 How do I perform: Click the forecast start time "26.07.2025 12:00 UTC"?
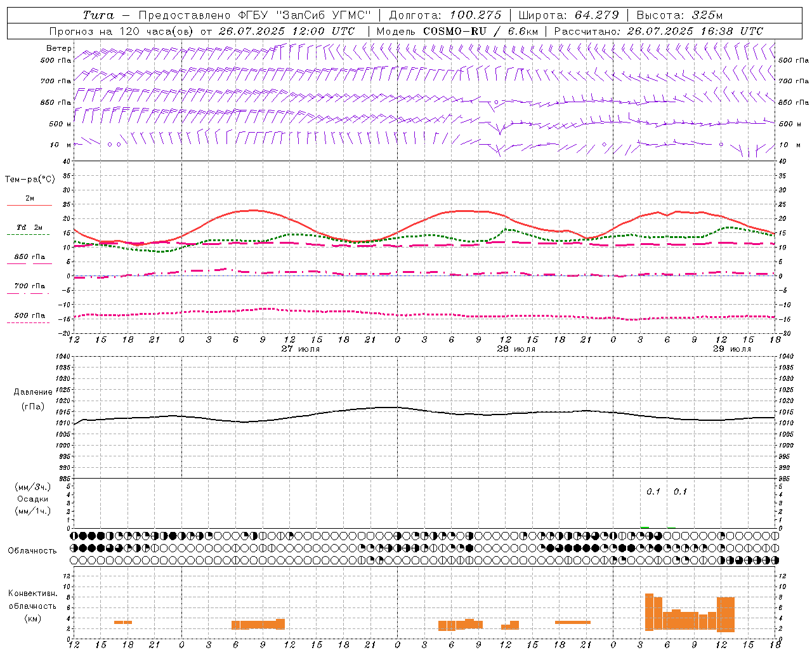click(286, 31)
